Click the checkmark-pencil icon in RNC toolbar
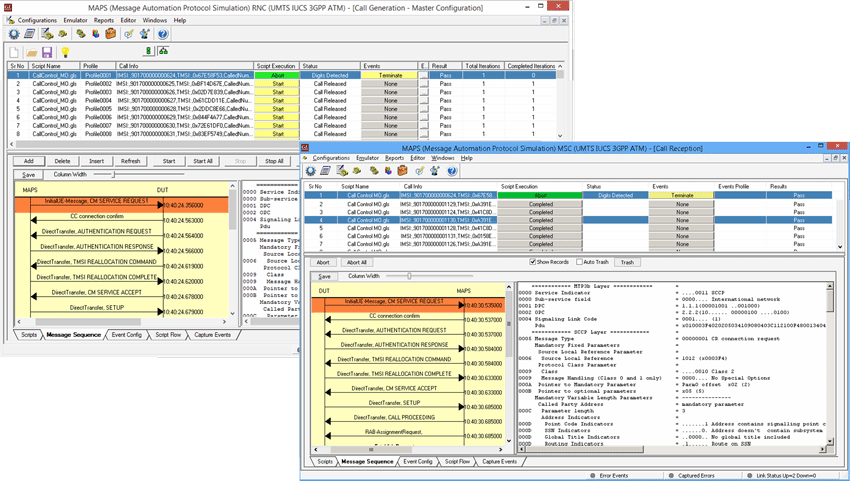 [x=128, y=34]
